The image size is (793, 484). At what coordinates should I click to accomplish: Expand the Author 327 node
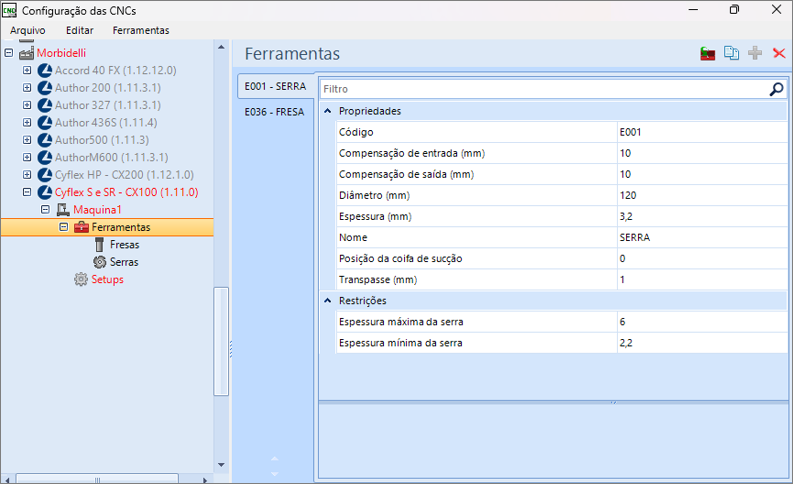[x=27, y=105]
